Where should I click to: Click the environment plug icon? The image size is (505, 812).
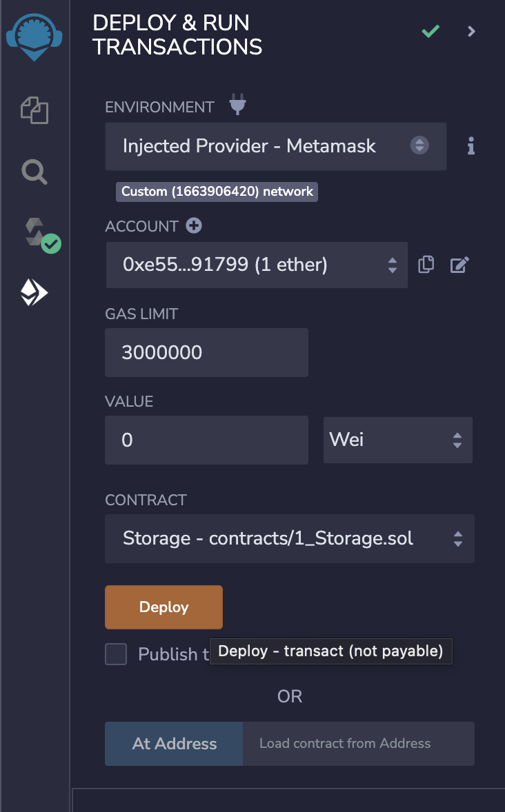click(x=237, y=106)
